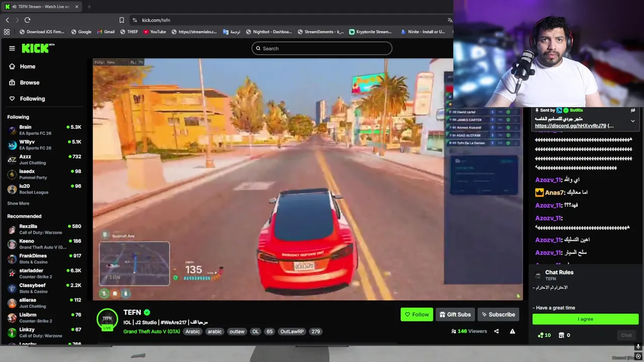Image resolution: width=644 pixels, height=362 pixels.
Task: Expand the pinned BotRix message chevron
Action: click(x=633, y=121)
